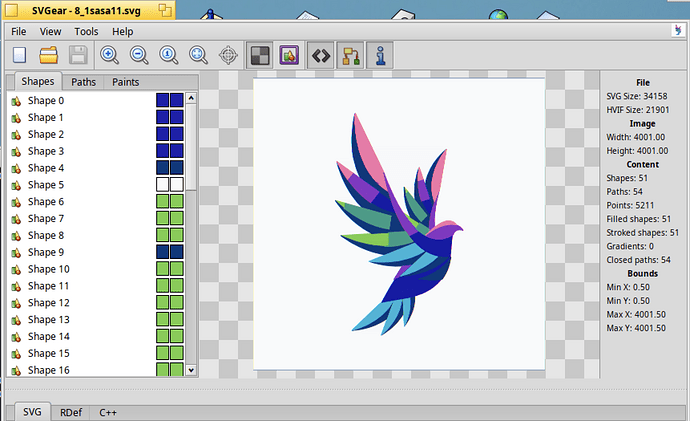The image size is (690, 421).
Task: Reset zoom to original size 1:1
Action: coord(170,55)
